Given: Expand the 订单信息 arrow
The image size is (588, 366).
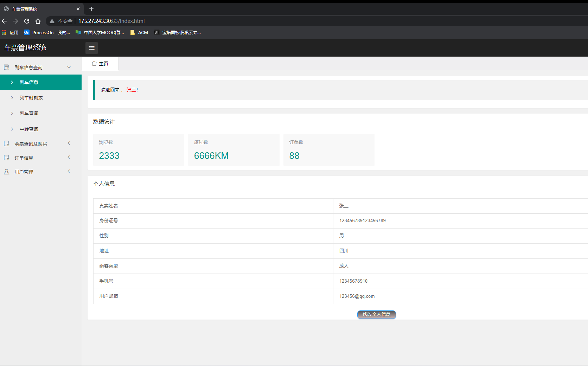Looking at the screenshot, I should (69, 157).
